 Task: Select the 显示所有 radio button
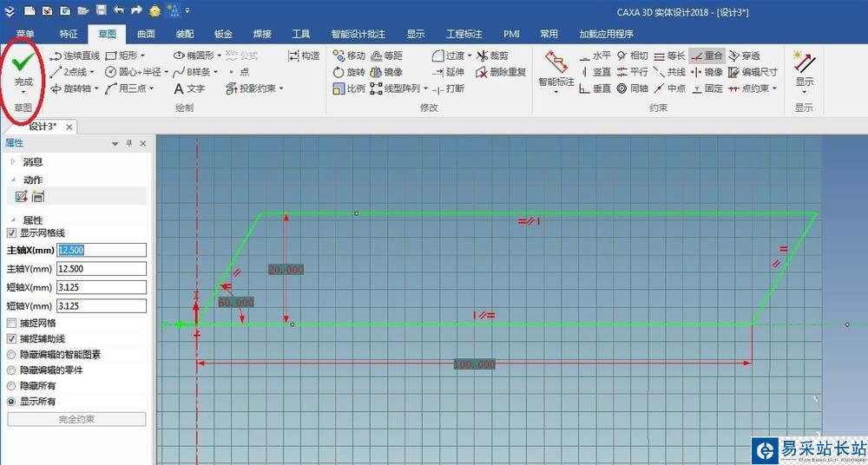11,402
